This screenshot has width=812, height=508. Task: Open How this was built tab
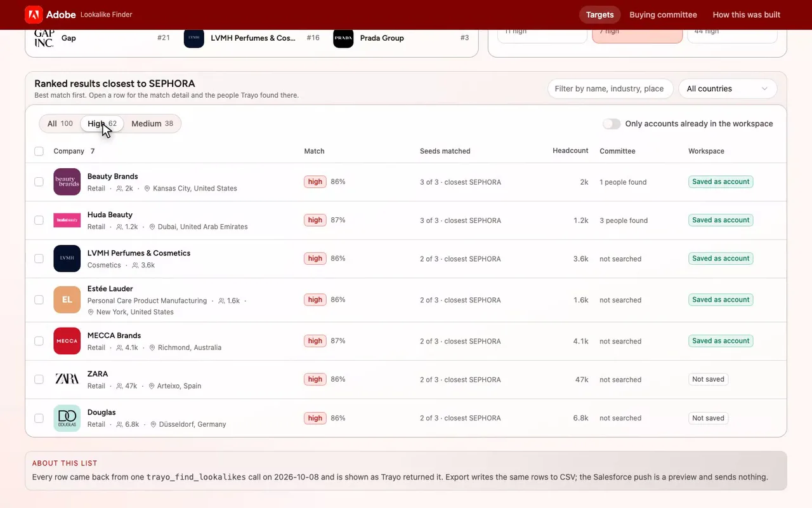pyautogui.click(x=747, y=15)
